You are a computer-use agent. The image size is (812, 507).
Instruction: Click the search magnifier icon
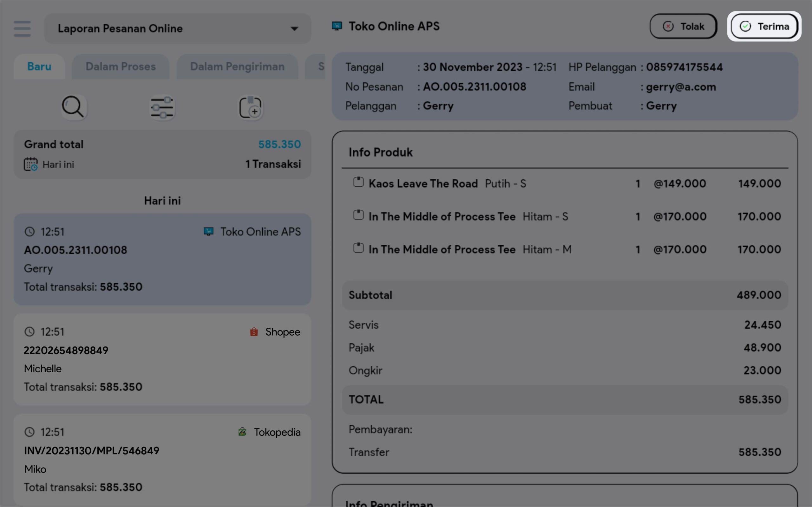coord(73,107)
